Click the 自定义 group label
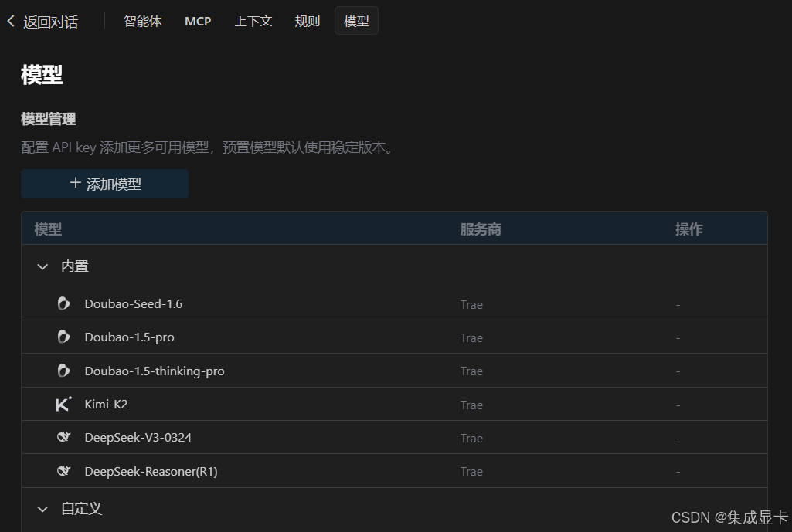 tap(81, 509)
